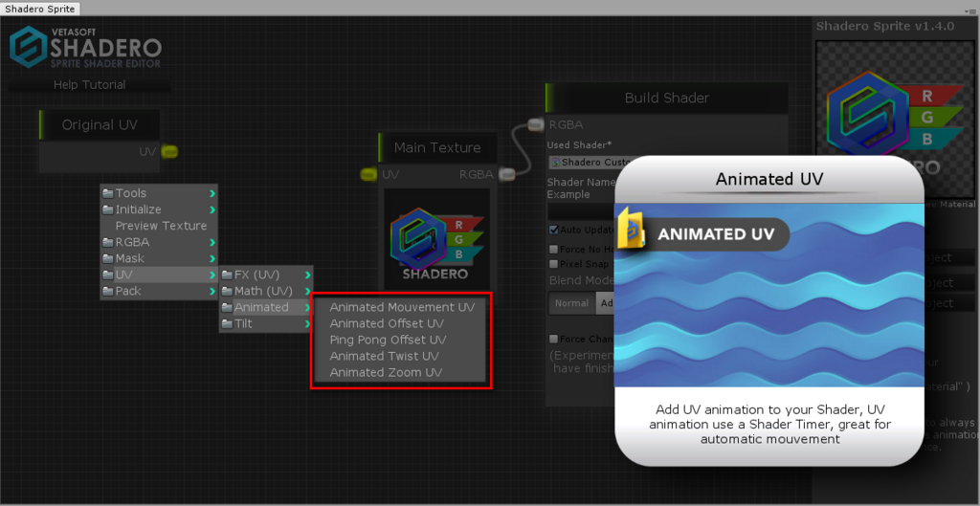Open the RGBA folder menu entry

pyautogui.click(x=159, y=242)
